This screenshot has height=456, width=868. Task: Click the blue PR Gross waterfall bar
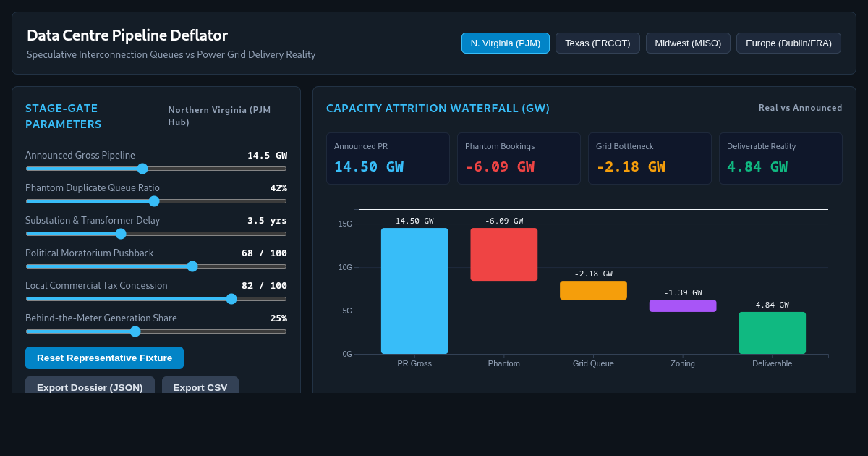414,291
